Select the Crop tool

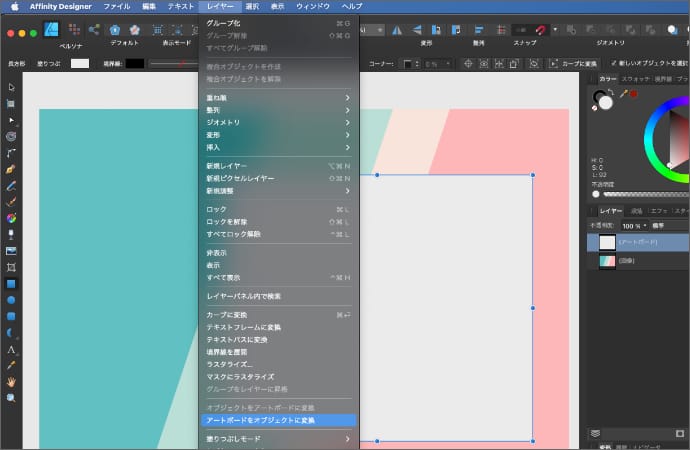point(11,268)
